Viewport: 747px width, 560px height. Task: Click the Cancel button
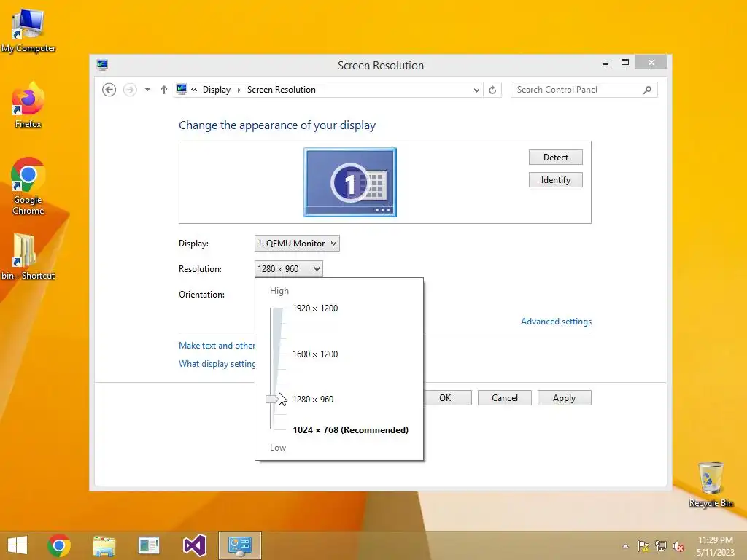(505, 398)
